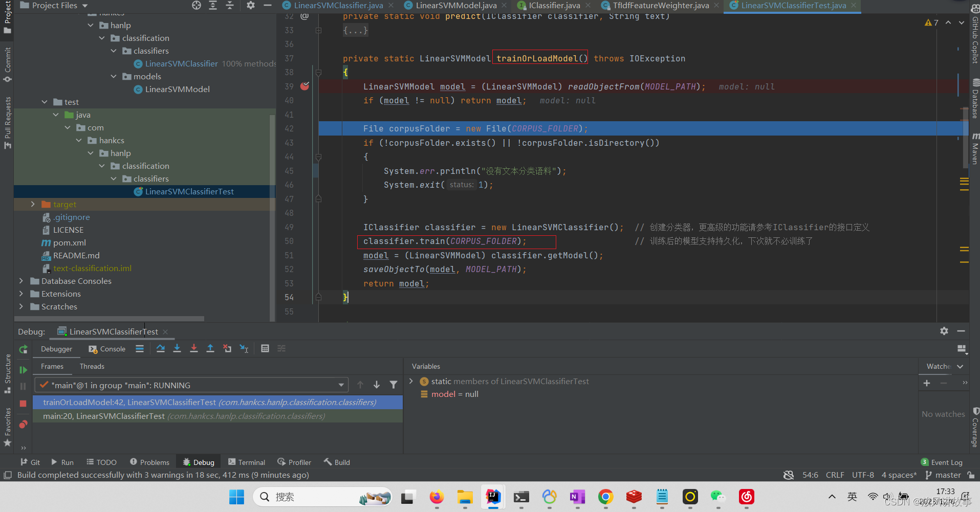The image size is (980, 512).
Task: Switch to Threads tab
Action: tap(92, 366)
